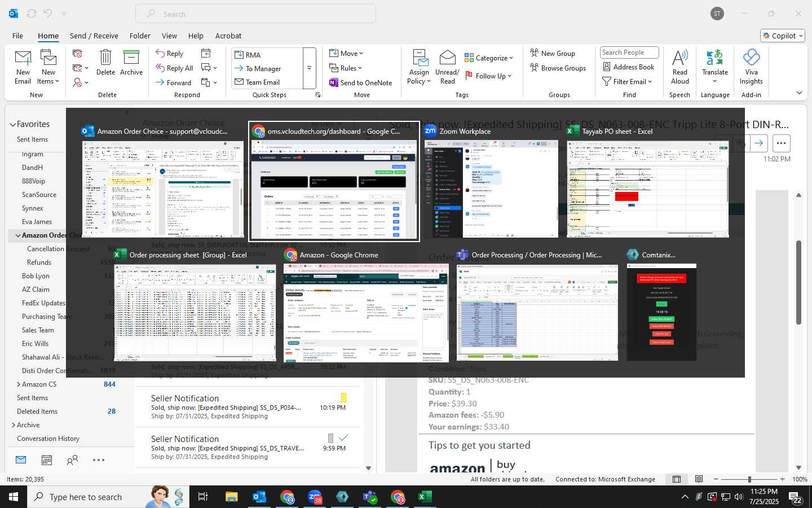Click Browse Groups in ribbon

[558, 68]
